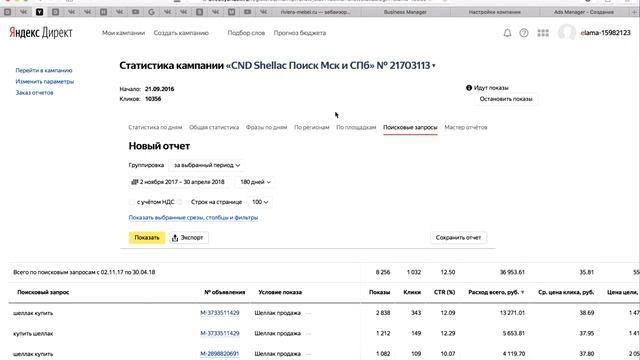Screen dimensions: 640x360
Task: Open ad link M-2898820691
Action: click(x=220, y=353)
